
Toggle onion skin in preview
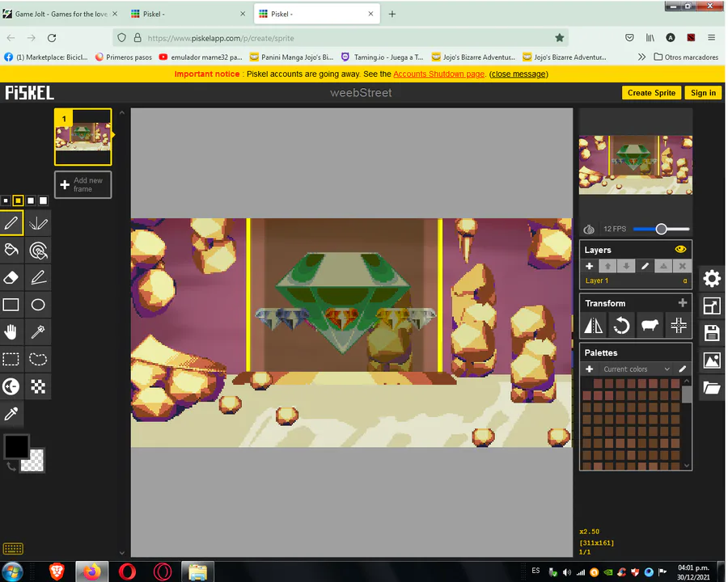pyautogui.click(x=589, y=230)
